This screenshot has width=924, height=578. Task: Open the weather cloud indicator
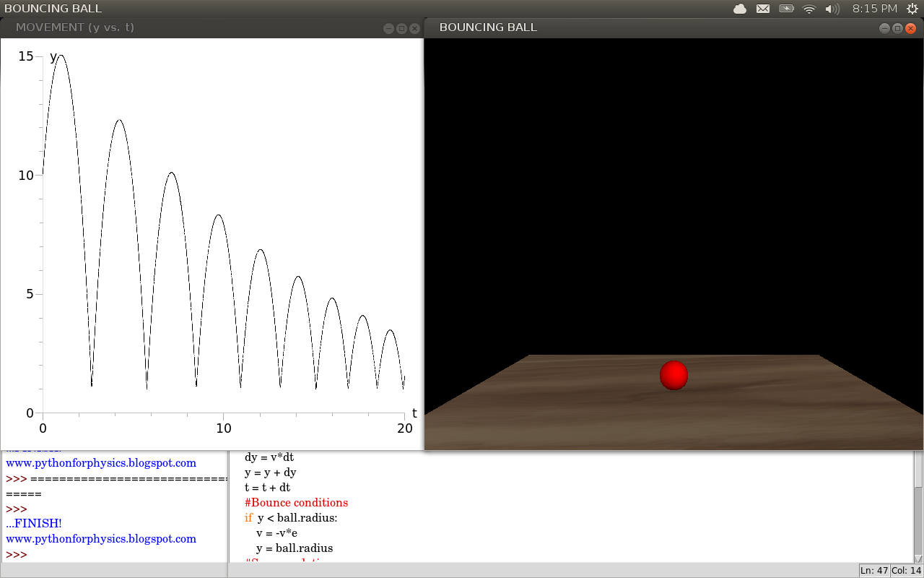tap(738, 9)
